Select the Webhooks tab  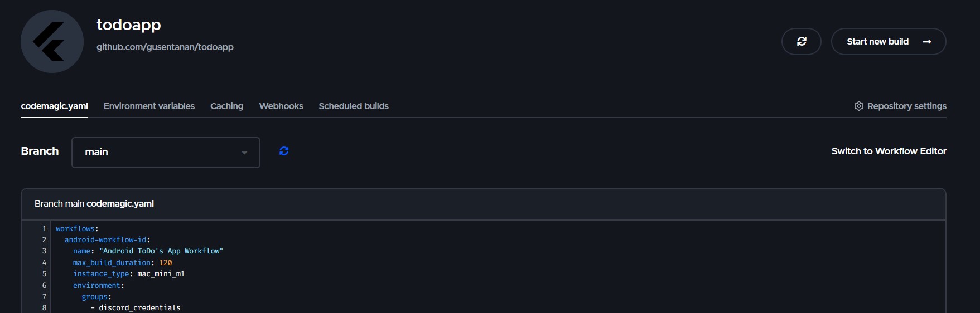[x=281, y=106]
